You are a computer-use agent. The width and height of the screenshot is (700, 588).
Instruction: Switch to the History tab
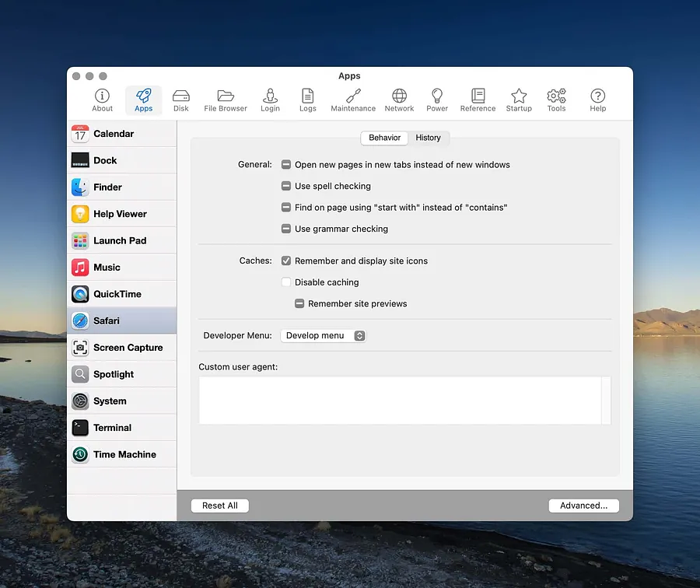pos(428,138)
